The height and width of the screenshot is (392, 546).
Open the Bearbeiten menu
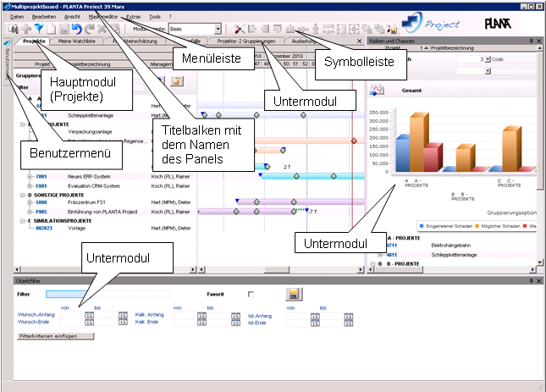(44, 16)
